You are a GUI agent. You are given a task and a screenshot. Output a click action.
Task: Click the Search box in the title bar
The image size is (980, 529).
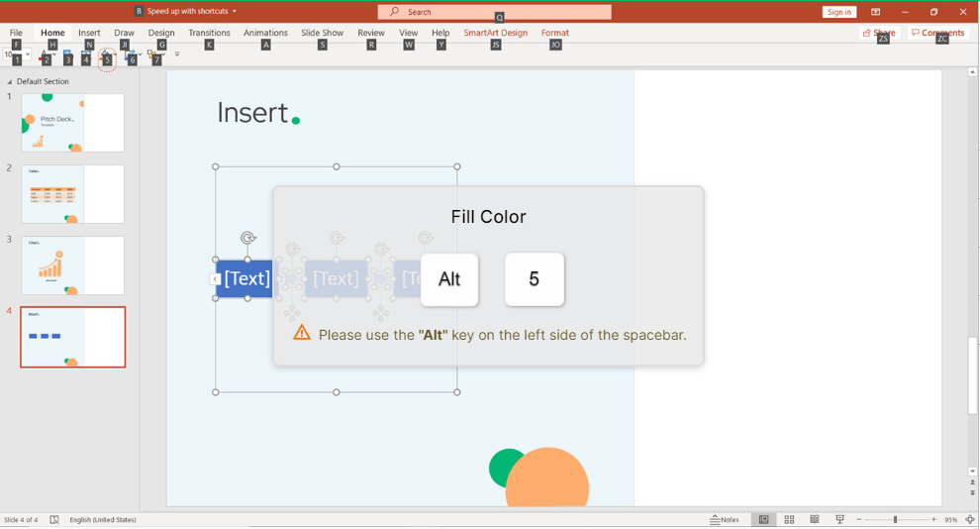494,12
